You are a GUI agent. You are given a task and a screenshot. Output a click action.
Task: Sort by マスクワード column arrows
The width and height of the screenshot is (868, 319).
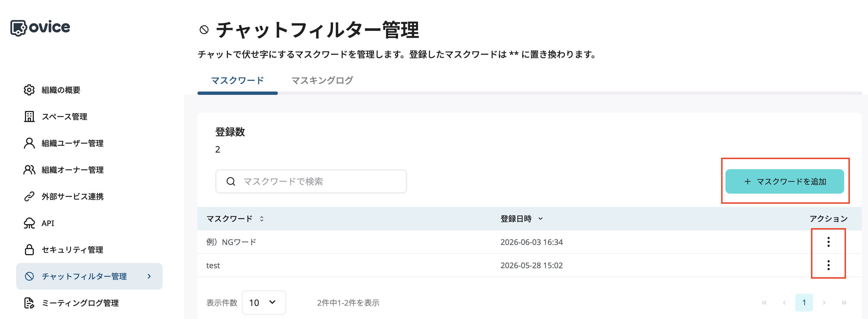pyautogui.click(x=262, y=219)
